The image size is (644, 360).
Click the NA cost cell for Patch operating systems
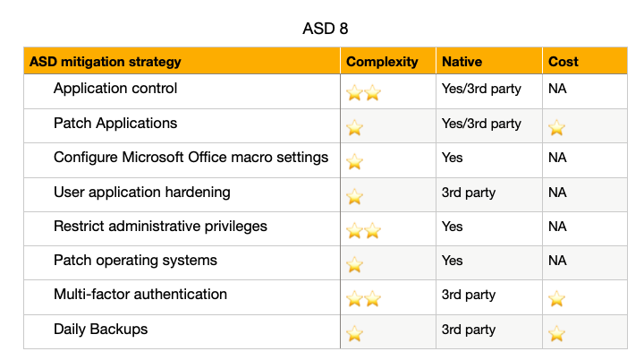click(585, 263)
